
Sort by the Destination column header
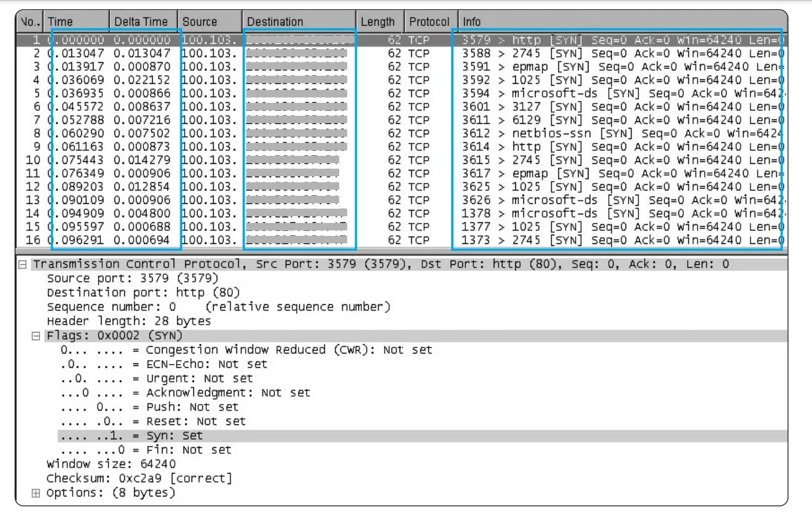tap(299, 22)
